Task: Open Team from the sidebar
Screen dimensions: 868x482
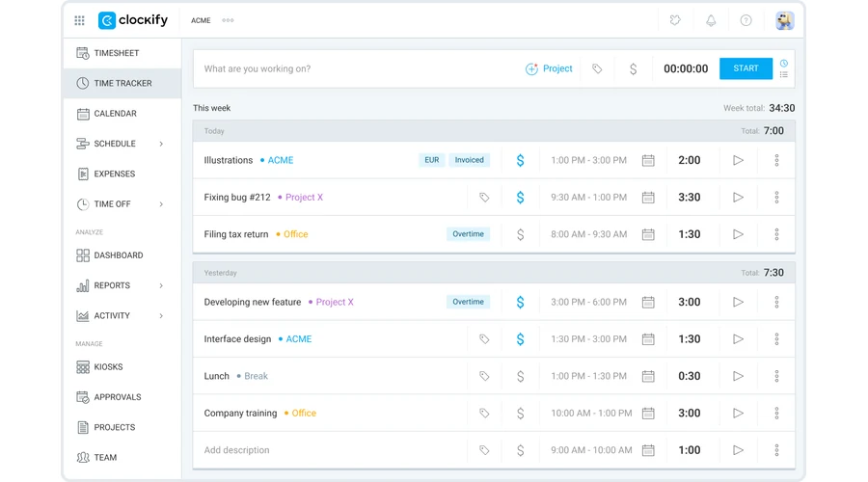Action: pos(122,458)
